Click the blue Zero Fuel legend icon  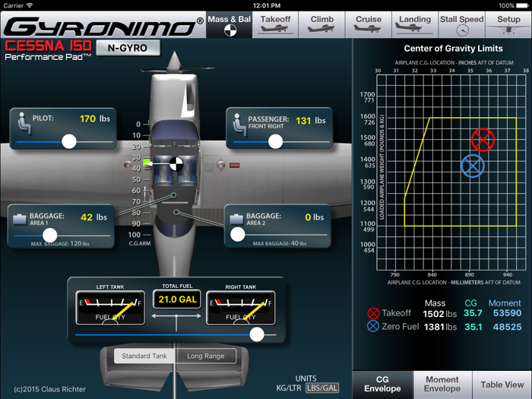tap(373, 326)
